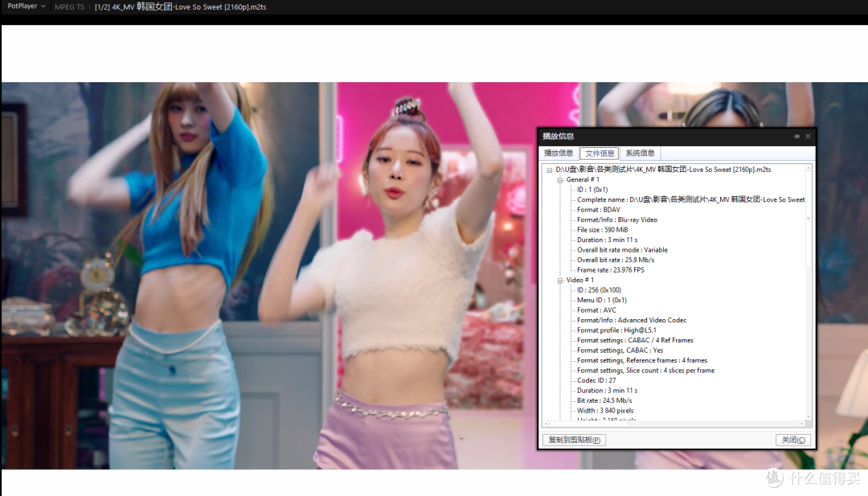Select the General Duration : 3 min 11 s row
Image resolution: width=868 pixels, height=496 pixels.
pyautogui.click(x=608, y=240)
